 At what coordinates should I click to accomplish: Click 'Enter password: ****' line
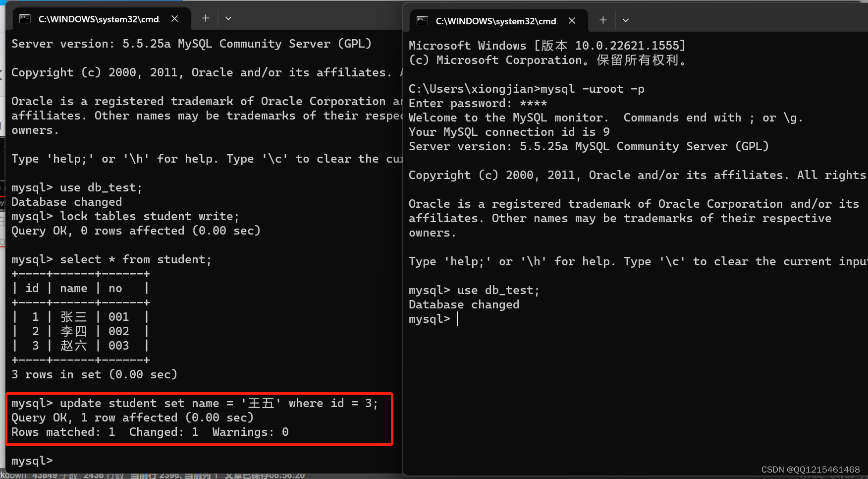478,104
